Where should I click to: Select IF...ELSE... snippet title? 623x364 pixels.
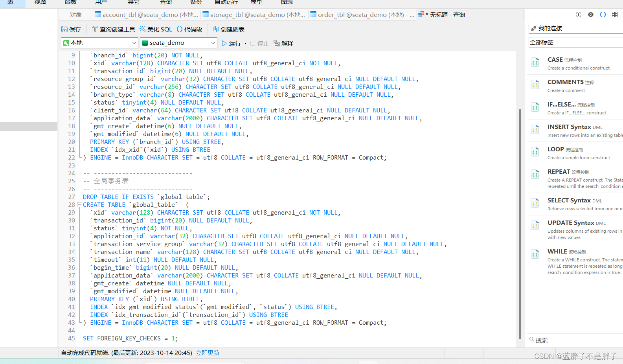click(x=562, y=105)
